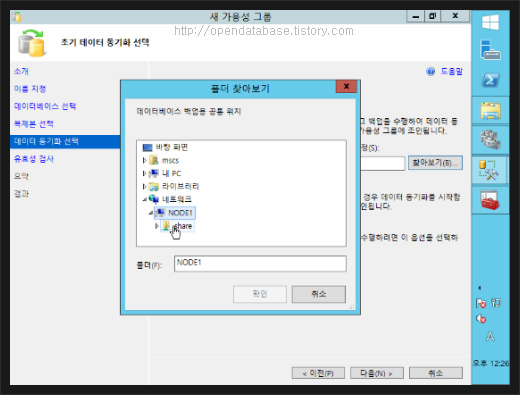Click the mscs user folder icon
Viewport: 520px width, 395px height.
coord(154,160)
